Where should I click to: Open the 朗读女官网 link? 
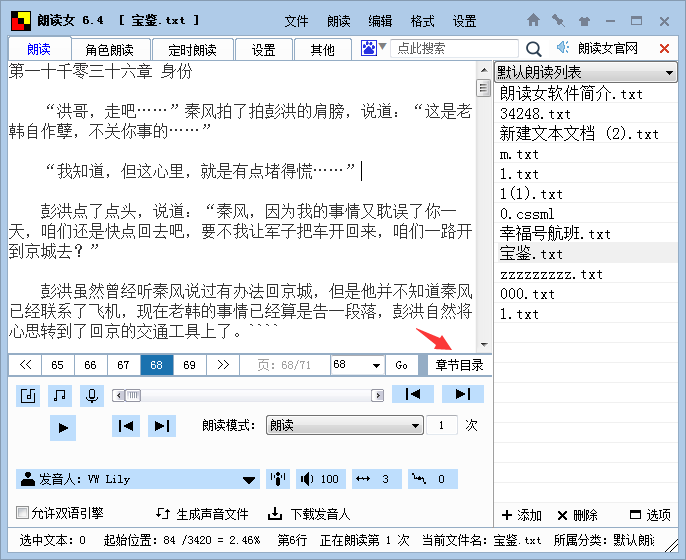point(607,48)
